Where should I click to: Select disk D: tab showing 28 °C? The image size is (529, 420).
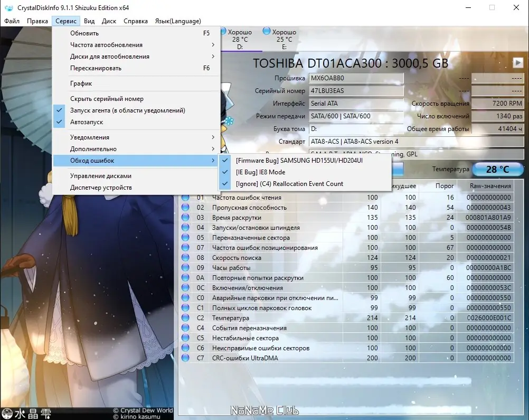(240, 39)
